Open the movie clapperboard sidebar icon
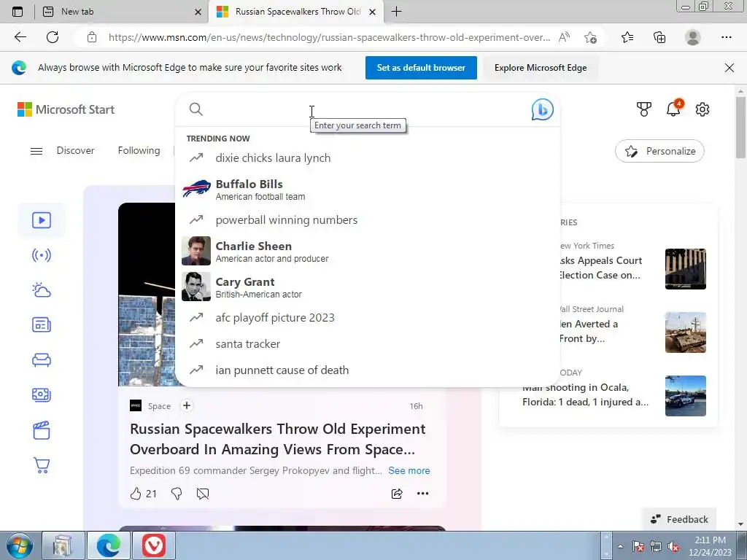This screenshot has width=747, height=560. [42, 430]
